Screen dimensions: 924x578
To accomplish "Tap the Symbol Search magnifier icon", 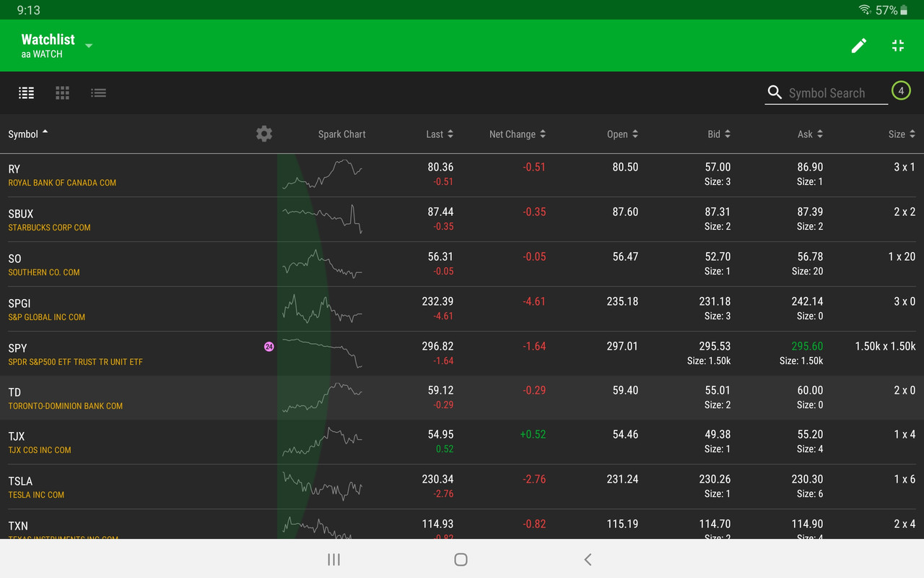I will (775, 92).
